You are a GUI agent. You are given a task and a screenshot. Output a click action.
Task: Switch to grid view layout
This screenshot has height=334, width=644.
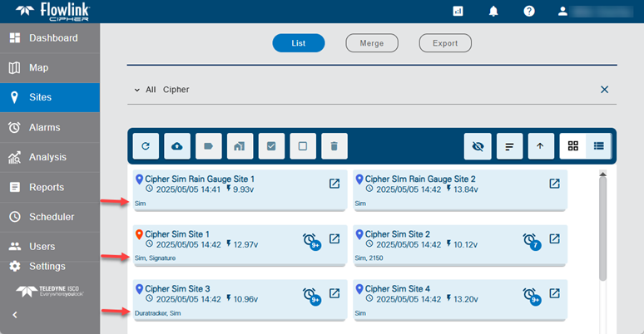click(572, 146)
